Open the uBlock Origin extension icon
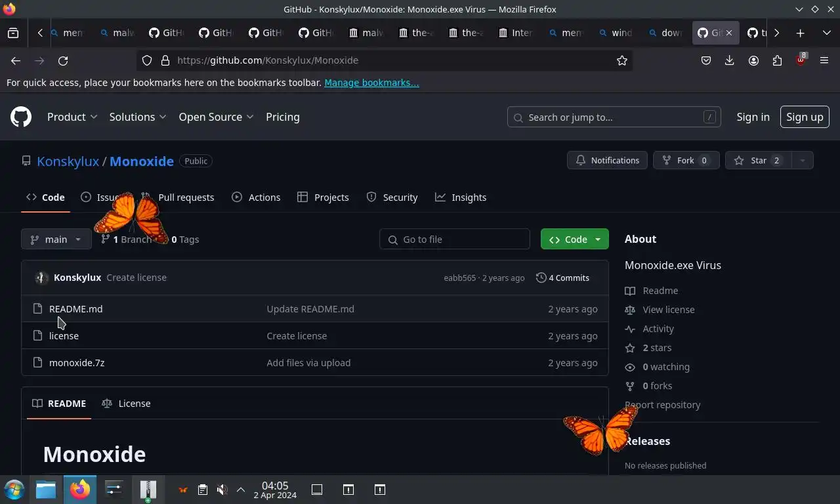Viewport: 840px width, 504px height. [x=801, y=60]
